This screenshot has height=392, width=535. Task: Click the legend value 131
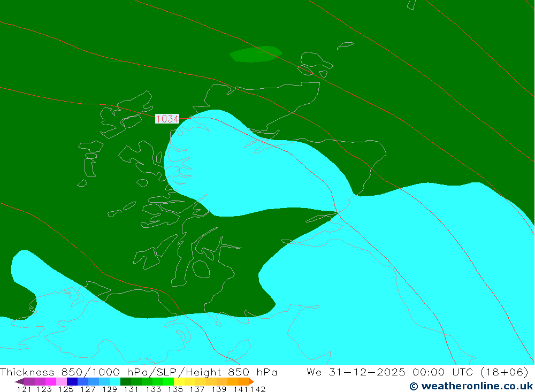[131, 389]
